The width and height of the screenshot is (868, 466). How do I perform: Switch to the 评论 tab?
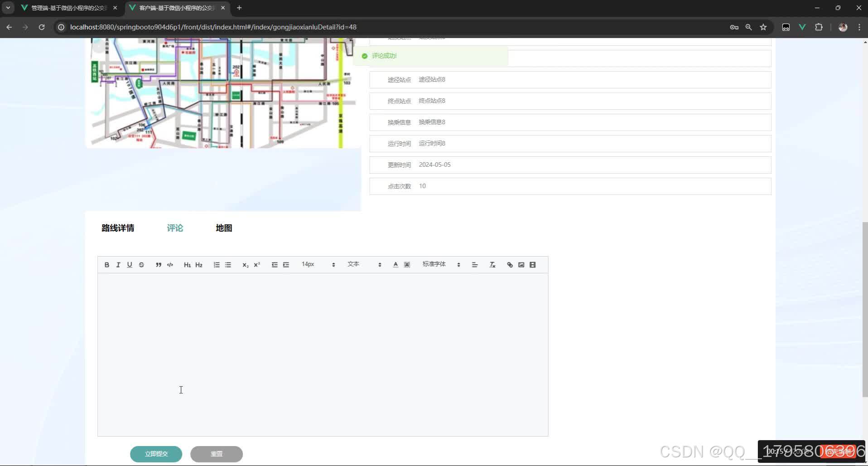point(175,228)
